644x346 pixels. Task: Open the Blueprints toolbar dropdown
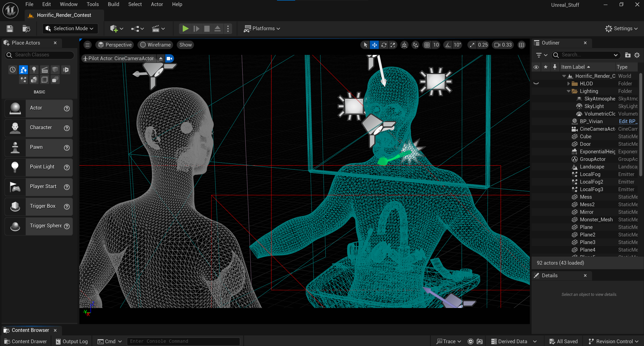[x=137, y=28]
